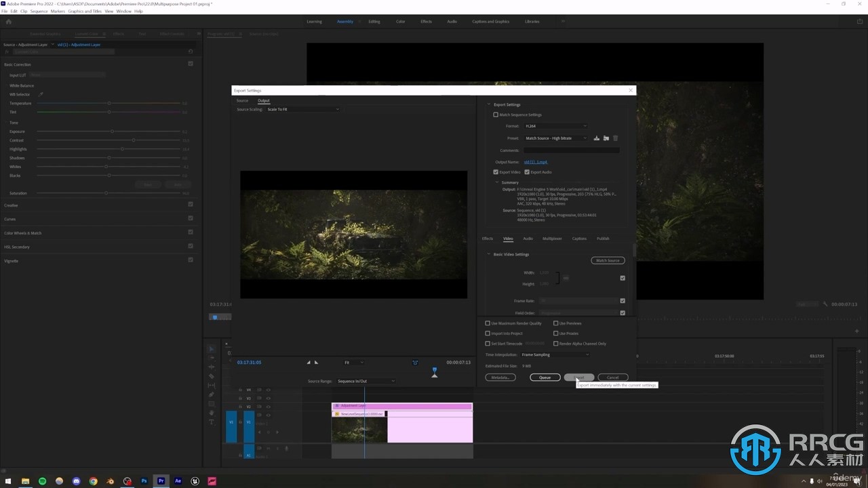868x488 pixels.
Task: Enable Match Sequence Settings checkbox
Action: [496, 115]
